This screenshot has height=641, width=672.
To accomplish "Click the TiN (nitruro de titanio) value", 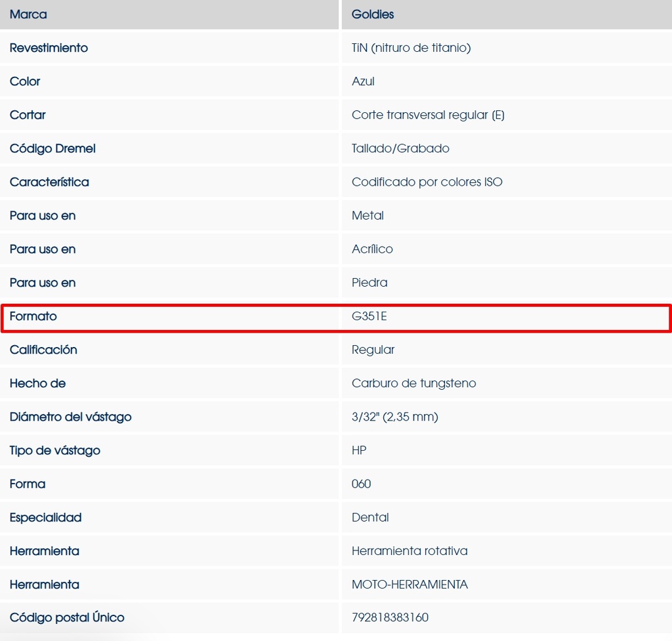I will coord(411,48).
